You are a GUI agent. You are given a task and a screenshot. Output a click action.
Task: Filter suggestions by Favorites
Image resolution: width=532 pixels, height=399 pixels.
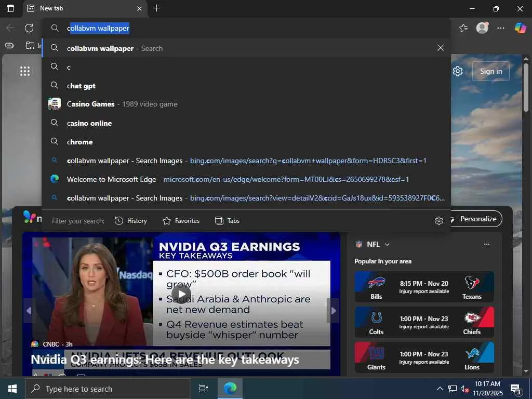[x=181, y=221]
